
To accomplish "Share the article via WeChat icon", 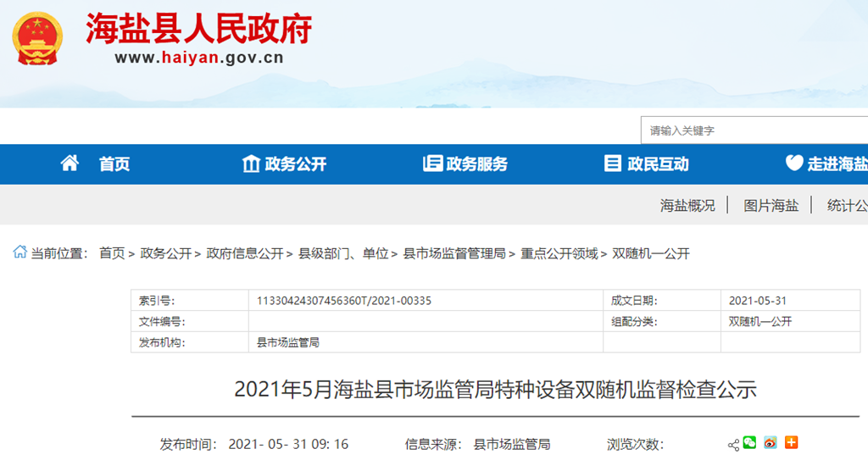I will point(749,442).
